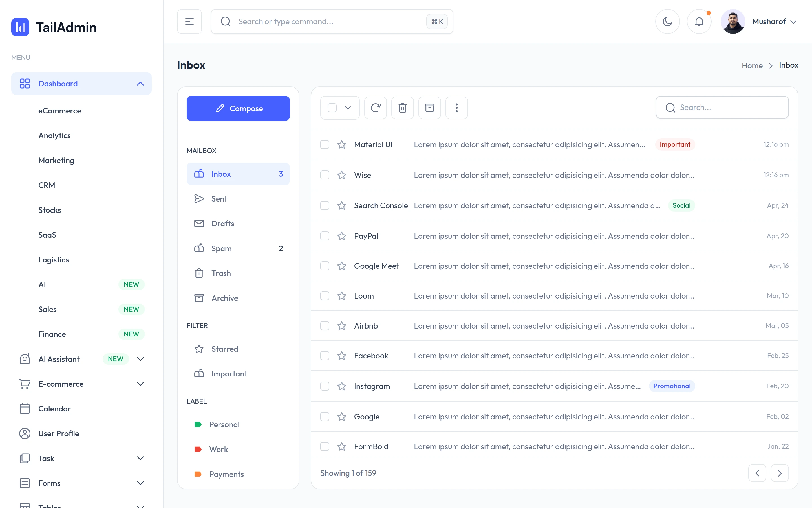Click the Compose button
Screen dimensions: 812x508
click(x=238, y=108)
